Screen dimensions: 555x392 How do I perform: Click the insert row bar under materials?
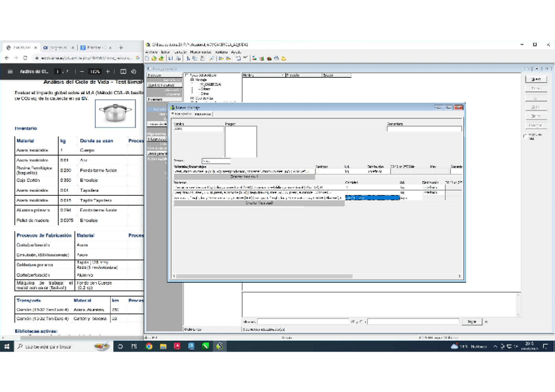click(244, 176)
